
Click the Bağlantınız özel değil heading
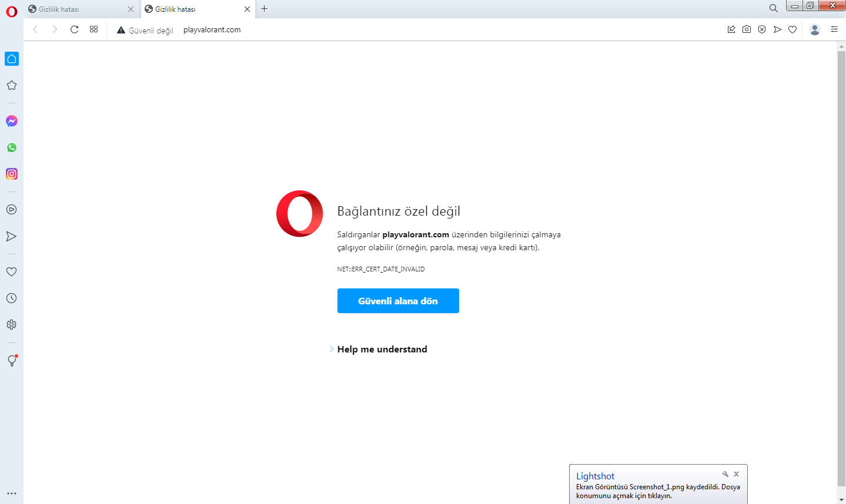399,211
